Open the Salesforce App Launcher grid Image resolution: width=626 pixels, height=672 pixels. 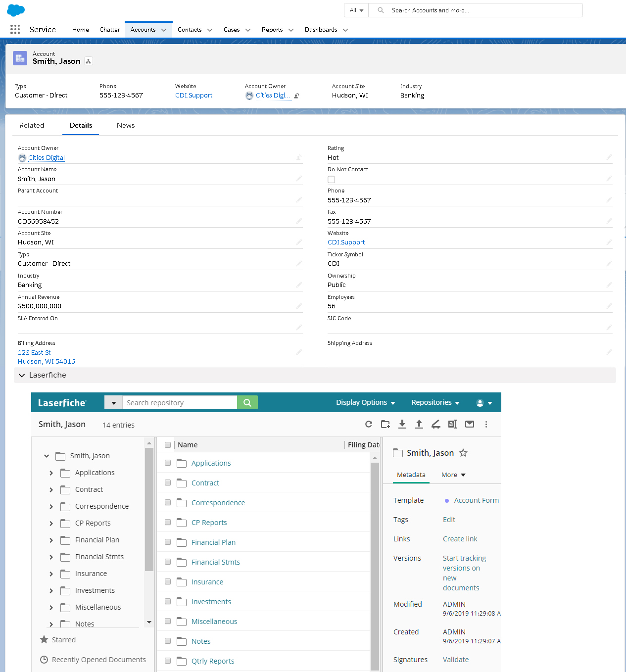click(15, 30)
